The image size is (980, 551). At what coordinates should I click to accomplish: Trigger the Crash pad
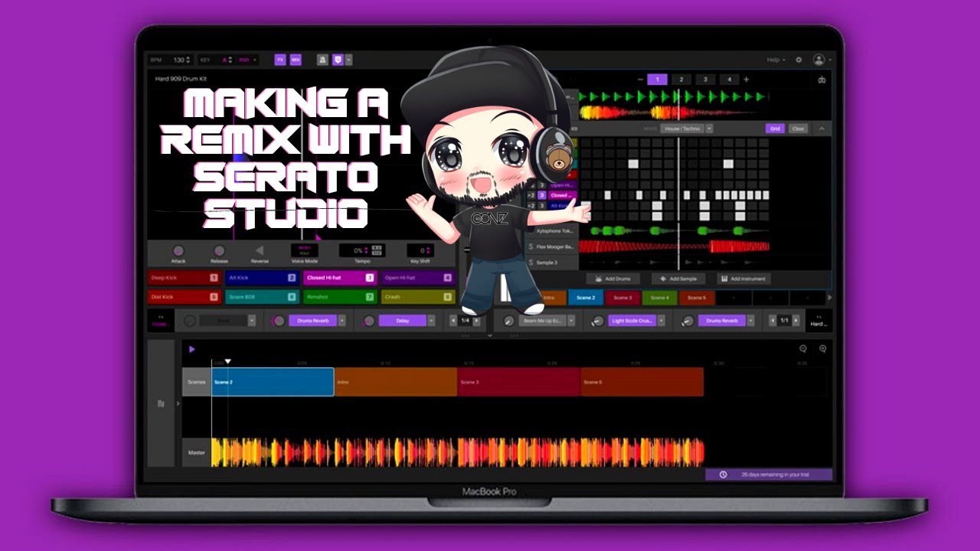pyautogui.click(x=417, y=296)
